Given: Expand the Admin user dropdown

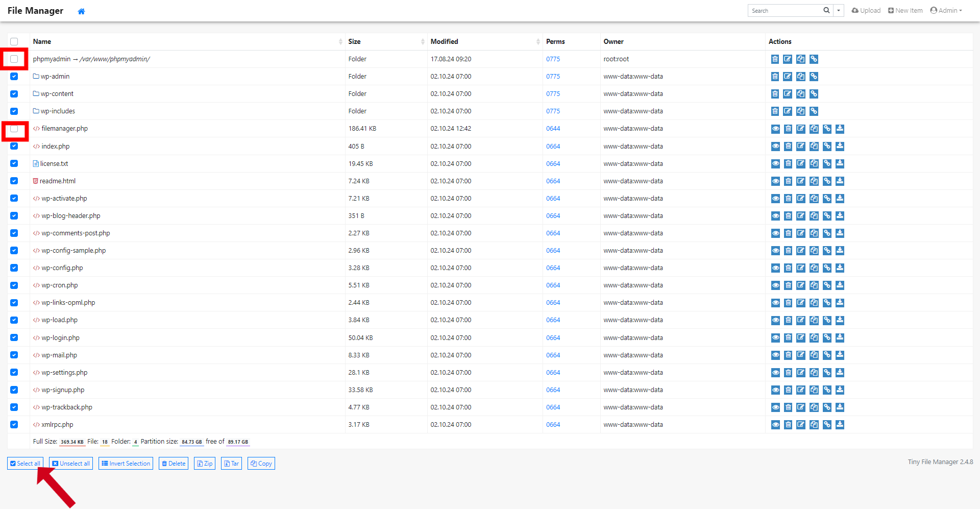Looking at the screenshot, I should coord(946,11).
